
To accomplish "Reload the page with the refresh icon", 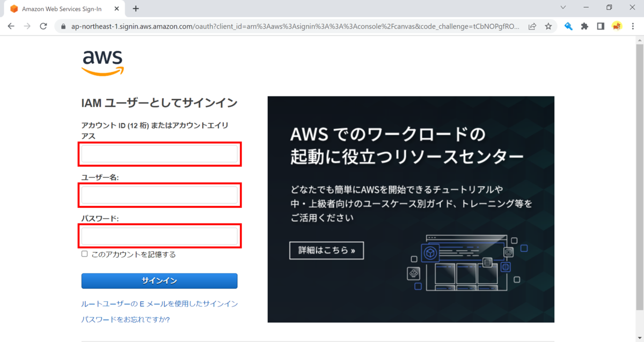I will [x=43, y=26].
